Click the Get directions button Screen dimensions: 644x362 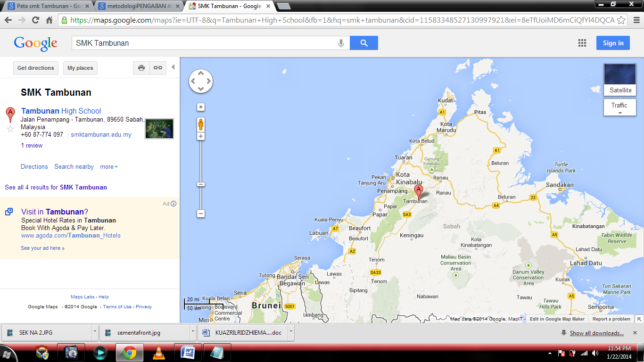click(x=36, y=68)
